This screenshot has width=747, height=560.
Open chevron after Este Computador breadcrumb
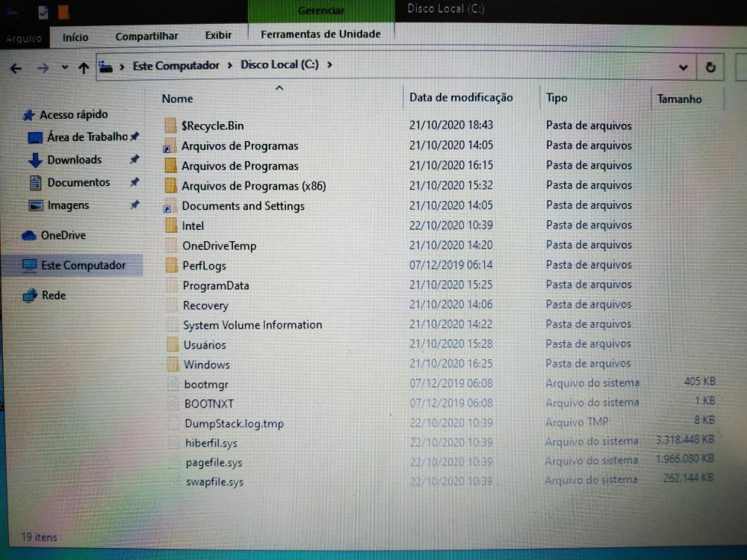(229, 65)
